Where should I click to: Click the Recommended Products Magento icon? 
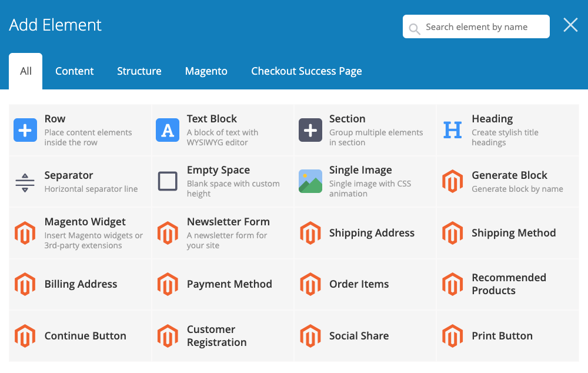pyautogui.click(x=453, y=284)
